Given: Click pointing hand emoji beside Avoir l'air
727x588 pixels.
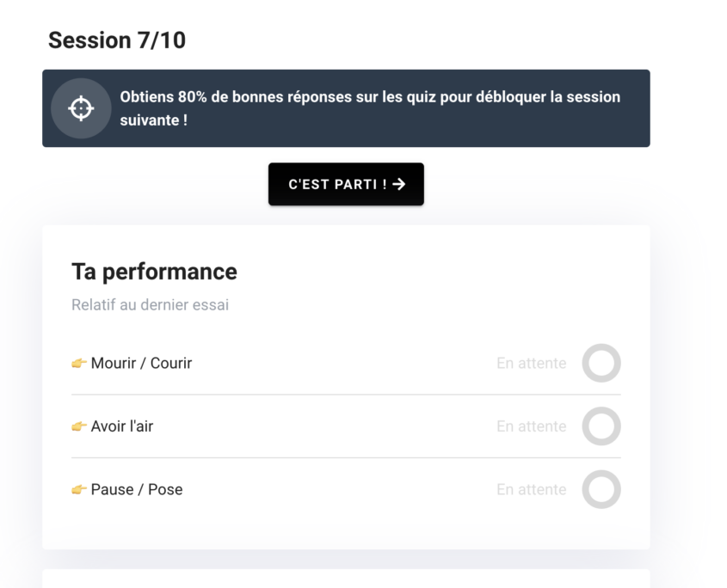Looking at the screenshot, I should point(79,426).
